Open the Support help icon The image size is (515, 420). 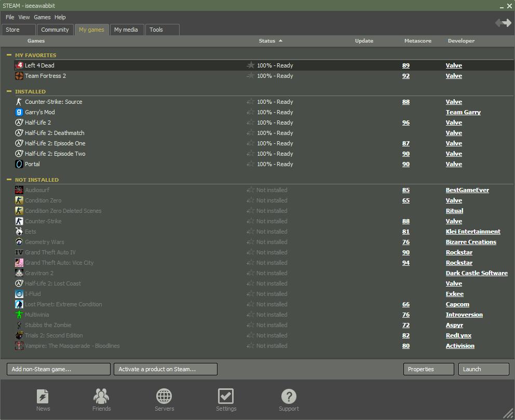[289, 396]
